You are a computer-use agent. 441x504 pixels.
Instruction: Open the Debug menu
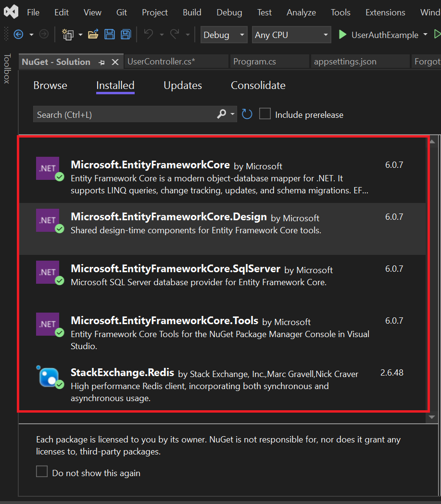229,12
